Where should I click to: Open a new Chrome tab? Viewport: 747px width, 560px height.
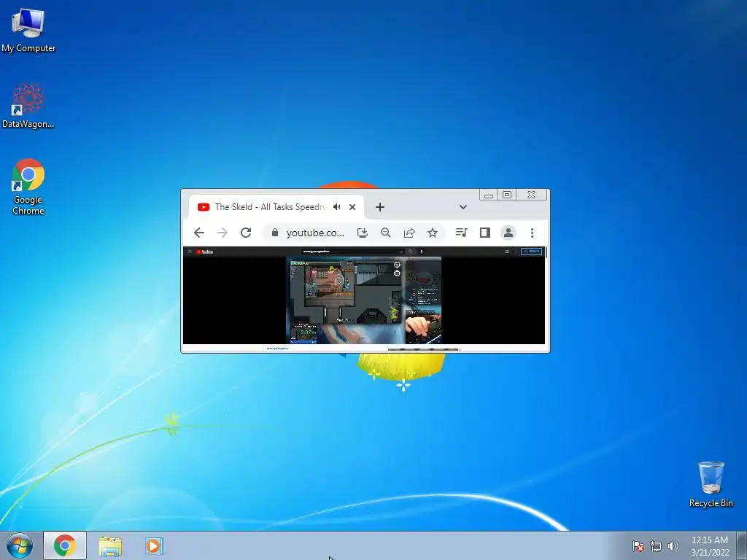[379, 207]
